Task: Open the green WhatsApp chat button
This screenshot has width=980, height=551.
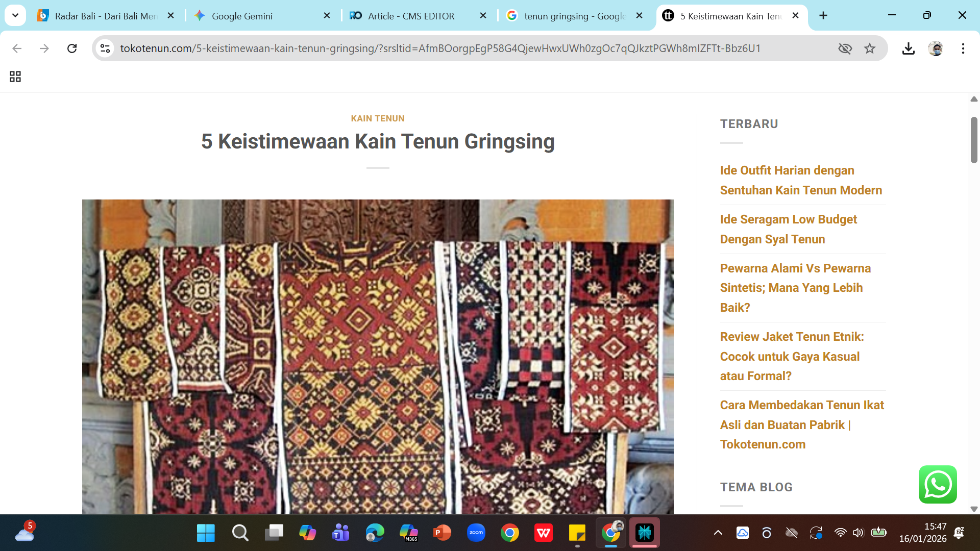Action: [938, 484]
